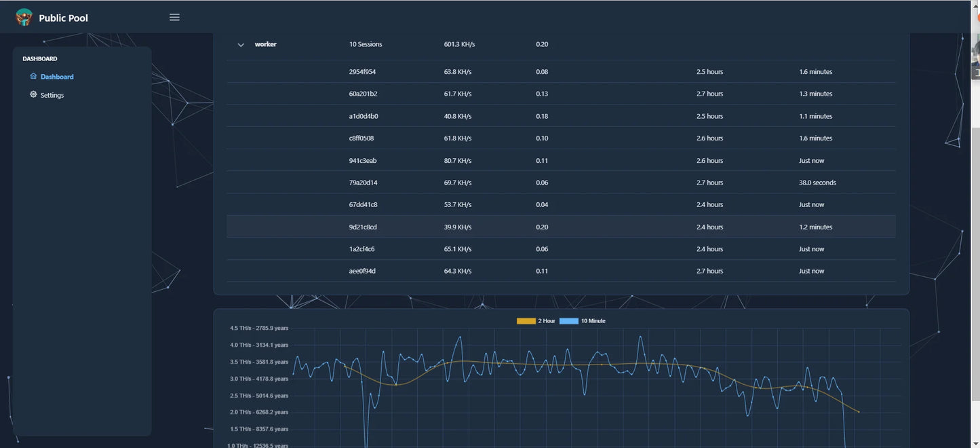Select worker 2954f954 in the table
This screenshot has width=980, height=448.
(x=364, y=71)
